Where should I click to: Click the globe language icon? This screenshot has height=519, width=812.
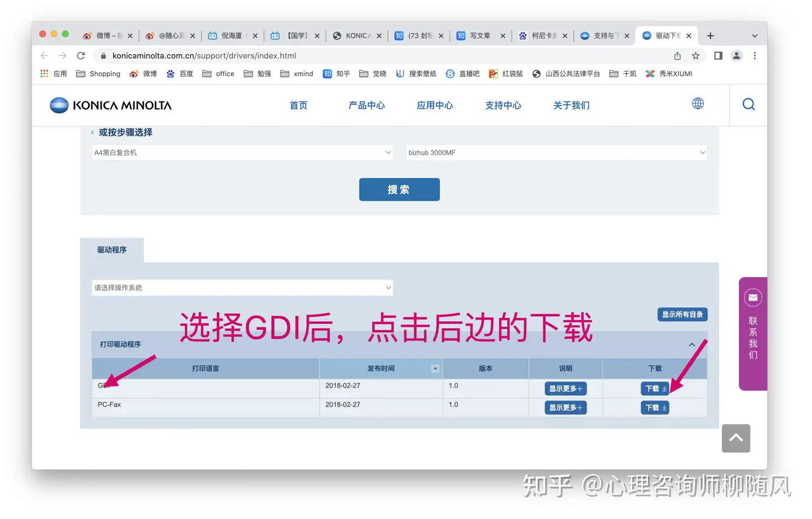click(x=698, y=104)
